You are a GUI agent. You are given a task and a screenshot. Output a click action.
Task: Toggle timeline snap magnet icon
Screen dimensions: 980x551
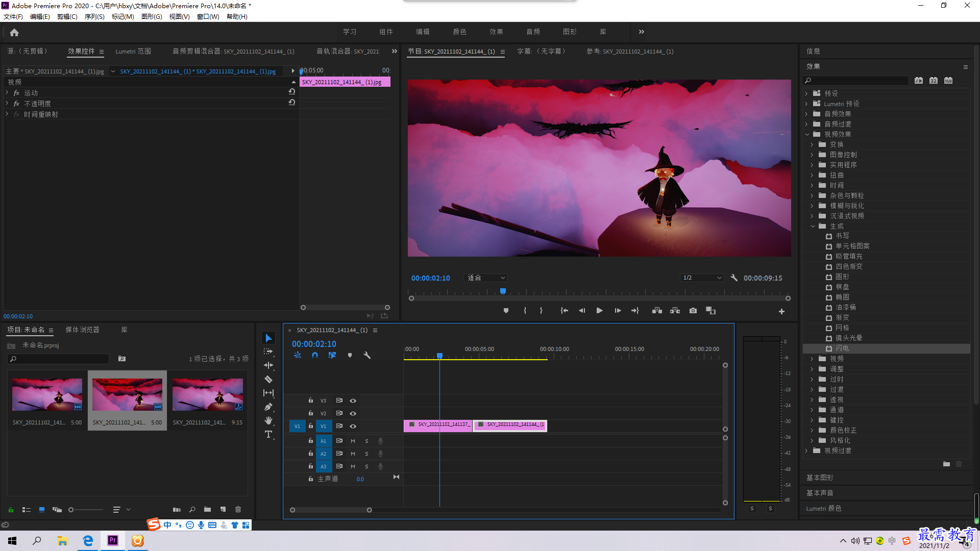tap(315, 355)
